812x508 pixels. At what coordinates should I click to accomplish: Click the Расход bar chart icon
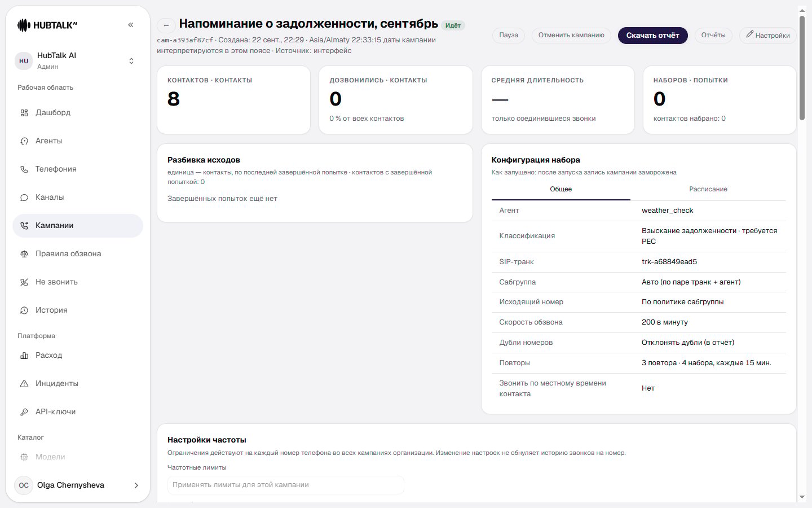[24, 356]
